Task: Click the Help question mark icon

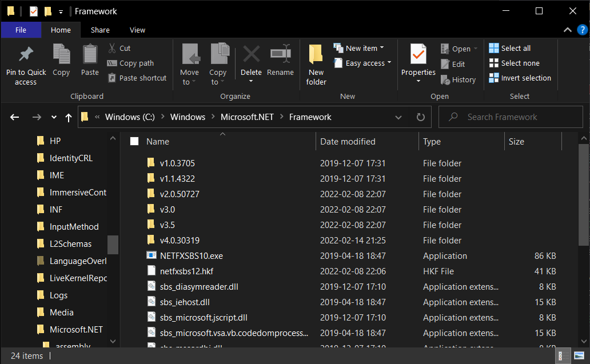Action: coord(582,30)
